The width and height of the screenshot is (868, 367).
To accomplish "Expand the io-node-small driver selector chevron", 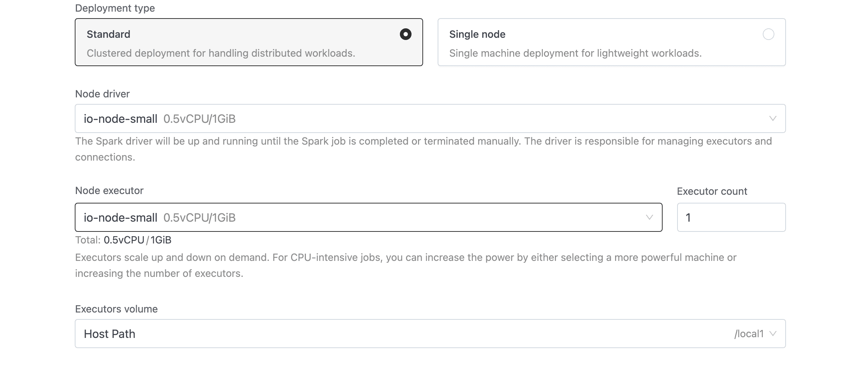I will tap(773, 118).
